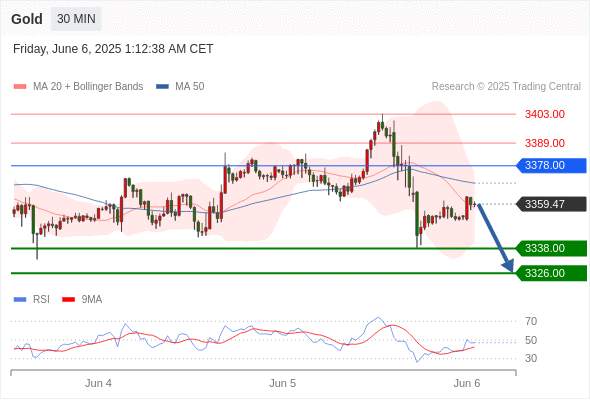The width and height of the screenshot is (590, 400).
Task: Click the 3389.00 resistance price label
Action: point(544,143)
